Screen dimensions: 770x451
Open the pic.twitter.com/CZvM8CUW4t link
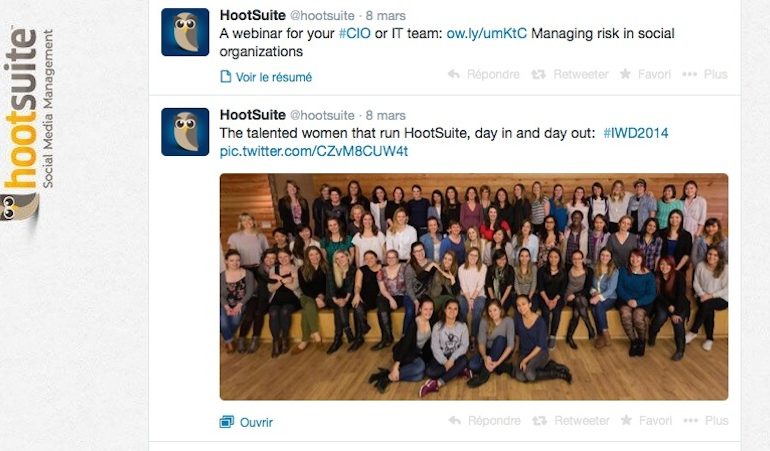(x=313, y=151)
